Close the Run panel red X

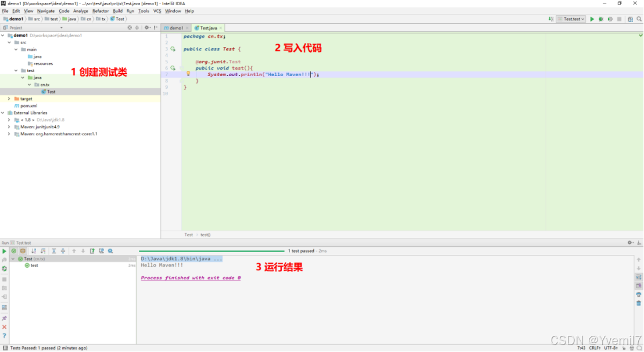pyautogui.click(x=4, y=327)
